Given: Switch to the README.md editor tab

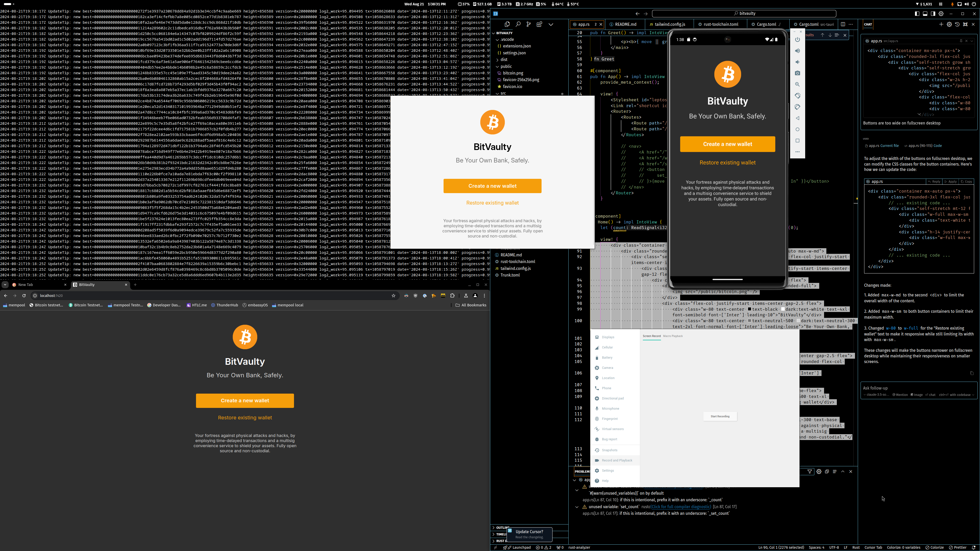Looking at the screenshot, I should (x=626, y=24).
